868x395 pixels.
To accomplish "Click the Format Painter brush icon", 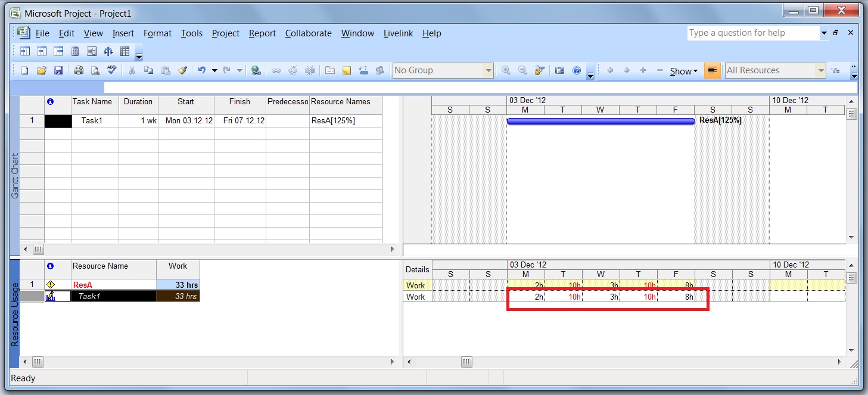I will coord(182,70).
